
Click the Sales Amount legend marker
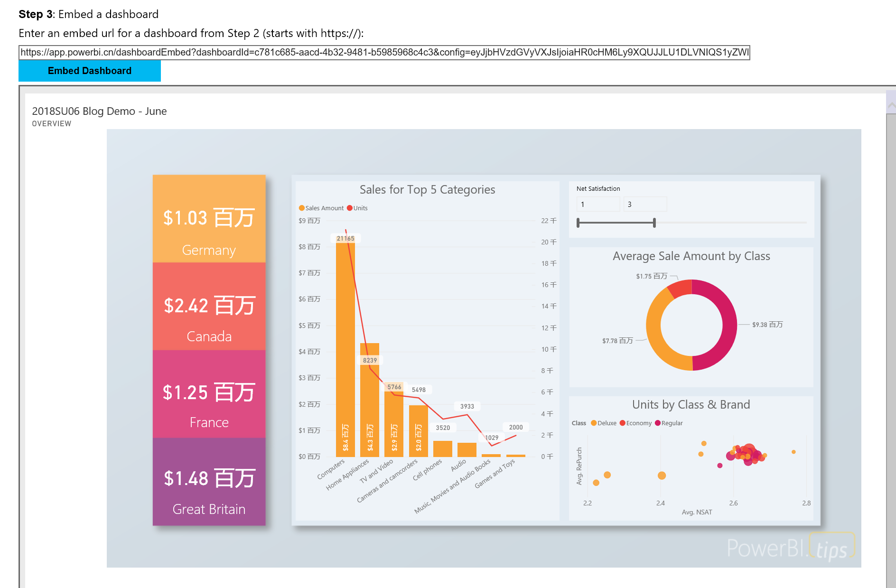tap(302, 208)
